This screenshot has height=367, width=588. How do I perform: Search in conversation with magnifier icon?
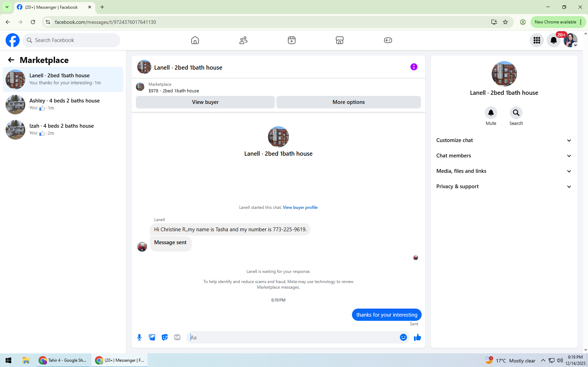516,113
